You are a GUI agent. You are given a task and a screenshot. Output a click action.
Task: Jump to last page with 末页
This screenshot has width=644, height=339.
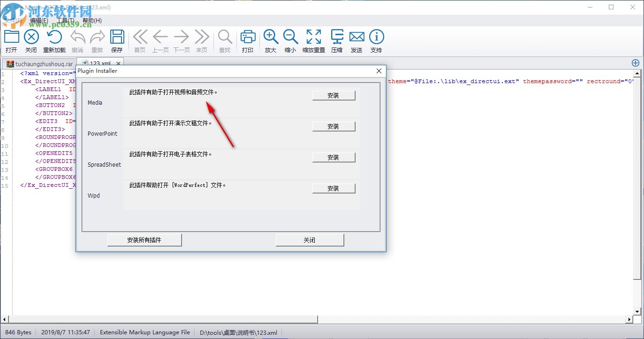pos(202,37)
